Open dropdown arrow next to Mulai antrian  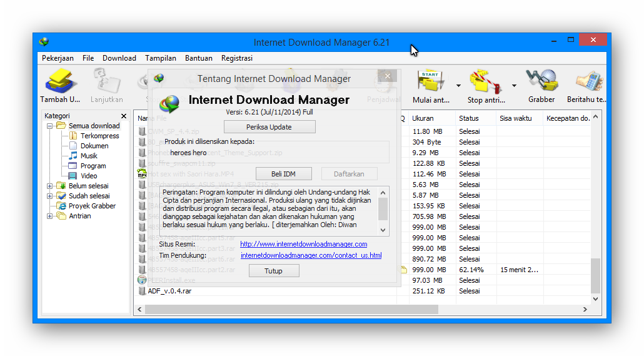point(458,86)
